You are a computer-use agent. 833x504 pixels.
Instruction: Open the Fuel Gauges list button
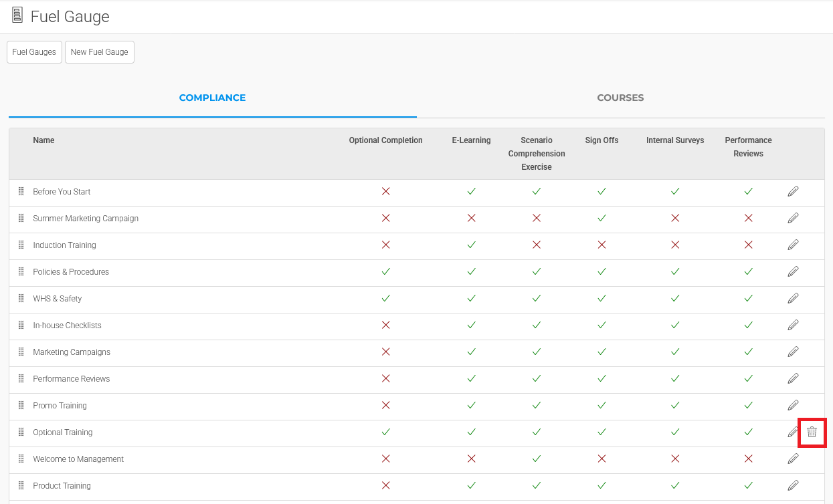click(x=34, y=52)
